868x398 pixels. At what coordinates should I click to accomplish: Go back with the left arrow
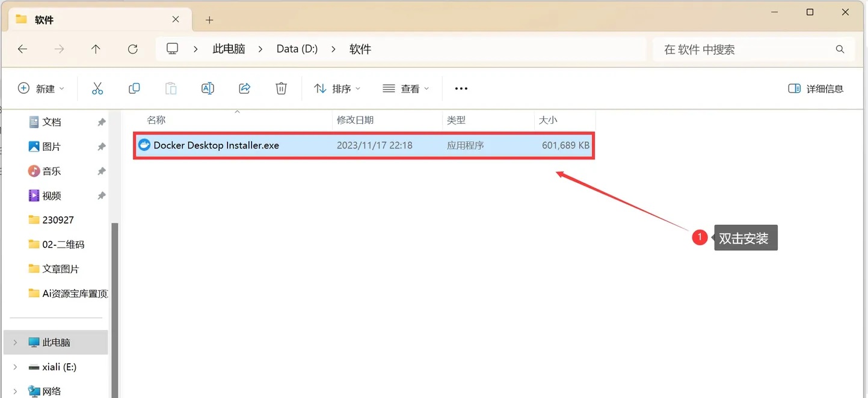tap(22, 49)
